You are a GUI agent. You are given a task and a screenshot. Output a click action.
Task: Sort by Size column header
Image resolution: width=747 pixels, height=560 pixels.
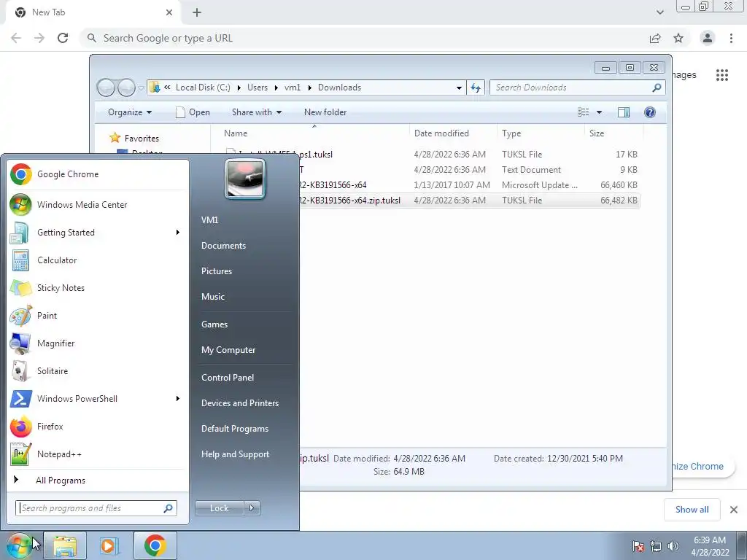click(x=614, y=133)
